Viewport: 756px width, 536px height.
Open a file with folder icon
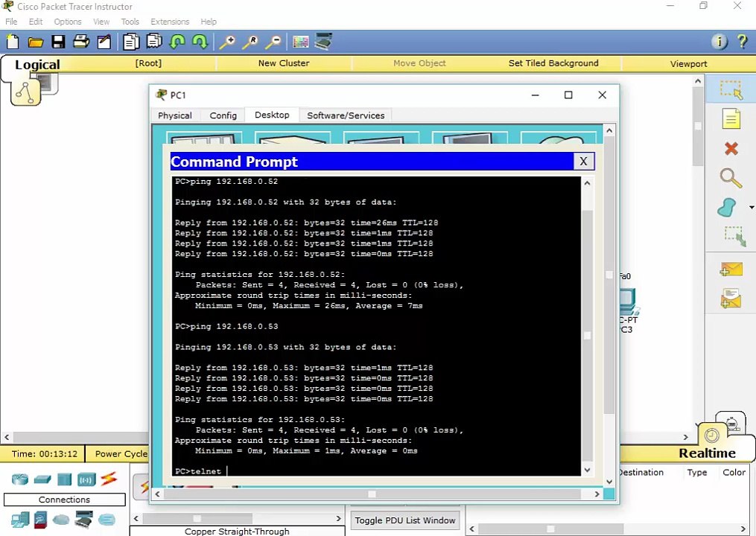[35, 42]
